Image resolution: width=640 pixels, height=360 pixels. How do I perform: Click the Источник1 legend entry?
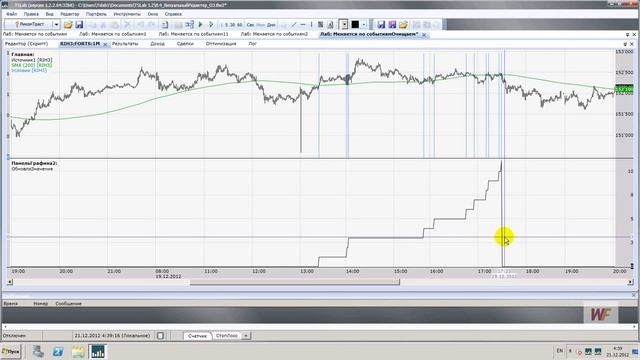click(x=32, y=60)
